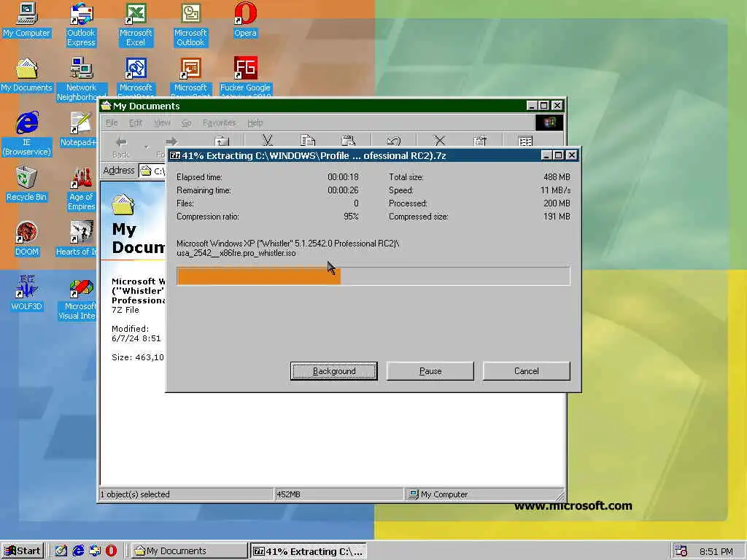This screenshot has height=560, width=747.
Task: Click the Windows logo throbber in My Documents
Action: pyautogui.click(x=549, y=122)
